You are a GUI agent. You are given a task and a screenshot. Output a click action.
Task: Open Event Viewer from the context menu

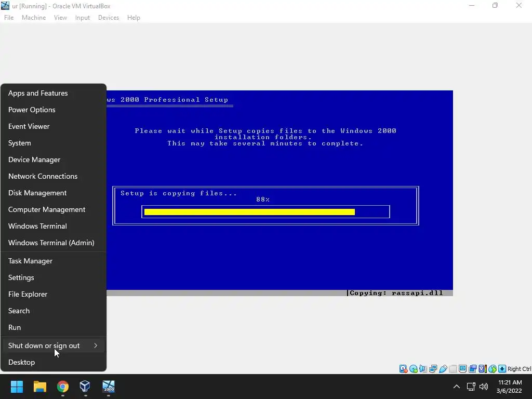(x=54, y=126)
